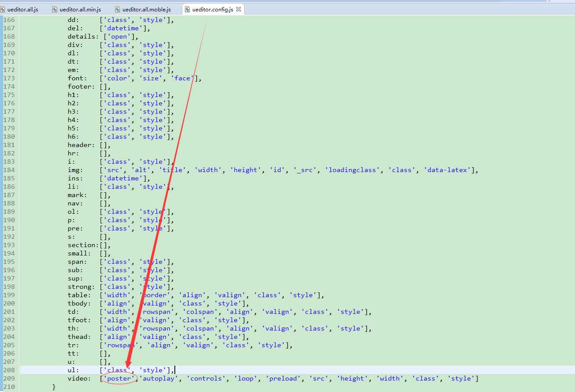
Task: Click file icon on ueditor.all.min.js tab
Action: 55,9
